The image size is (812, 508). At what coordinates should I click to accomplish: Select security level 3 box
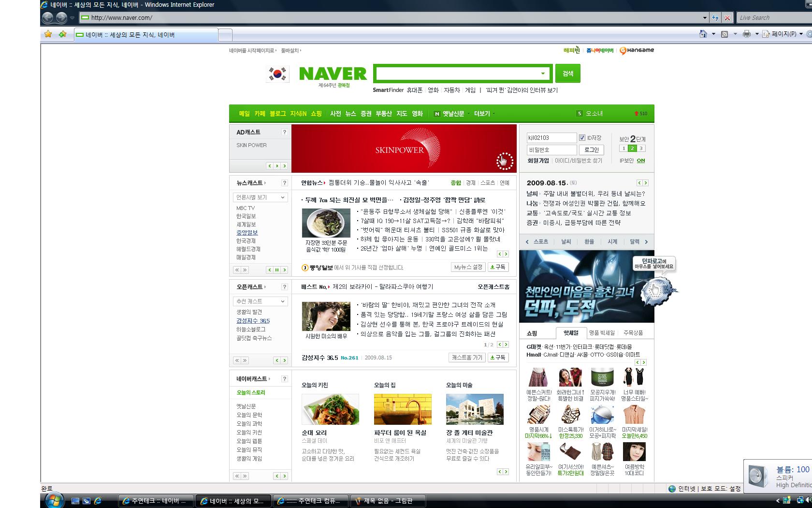(x=641, y=149)
